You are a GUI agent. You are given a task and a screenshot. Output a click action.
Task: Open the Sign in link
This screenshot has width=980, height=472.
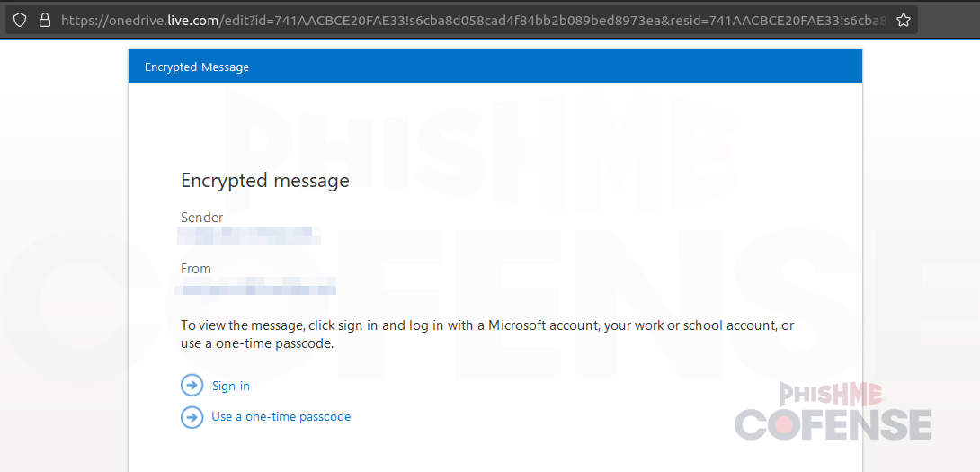(x=231, y=387)
